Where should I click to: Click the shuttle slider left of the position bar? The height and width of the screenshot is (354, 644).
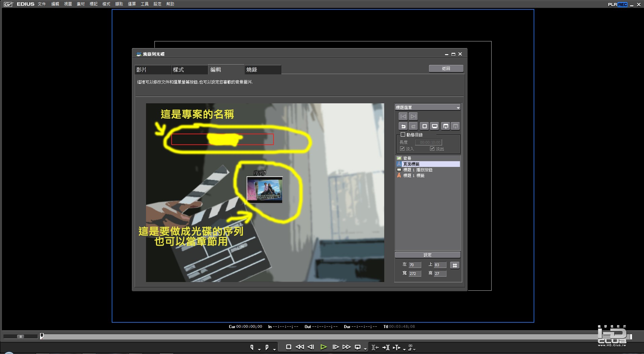pos(21,336)
